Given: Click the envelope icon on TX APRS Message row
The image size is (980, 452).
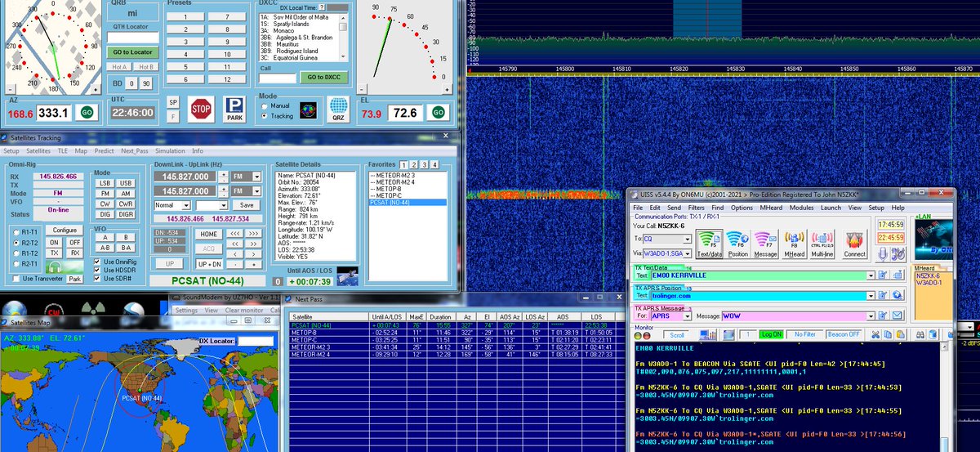Looking at the screenshot, I should pyautogui.click(x=898, y=316).
